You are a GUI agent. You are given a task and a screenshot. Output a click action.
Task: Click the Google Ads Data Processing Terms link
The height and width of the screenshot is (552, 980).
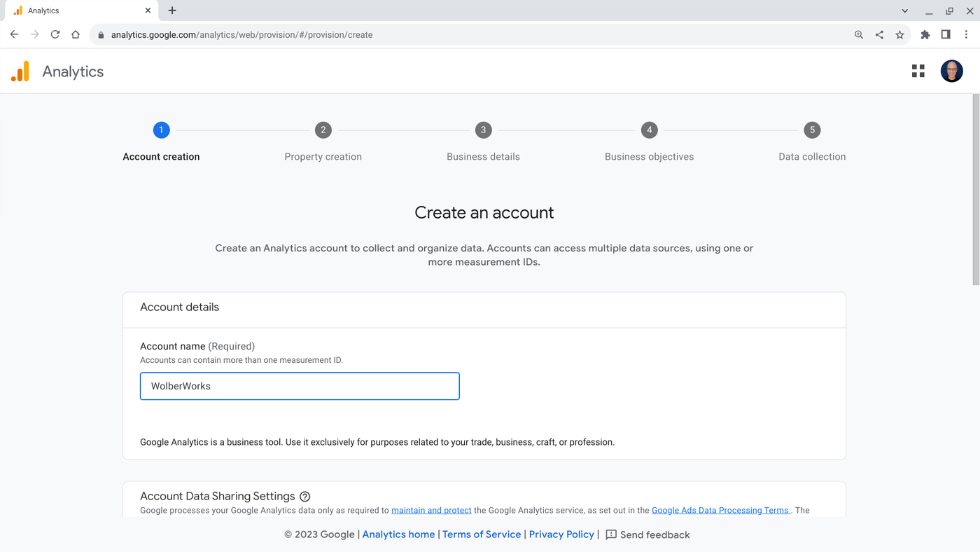click(720, 510)
